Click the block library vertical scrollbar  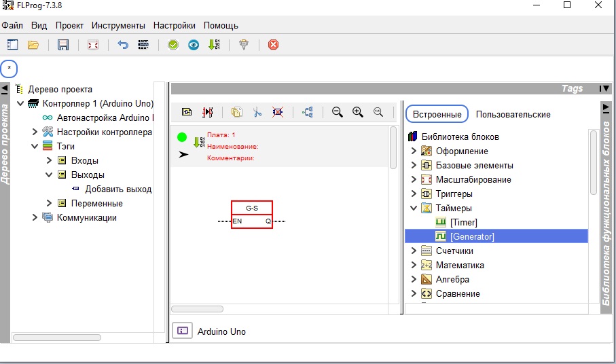[593, 163]
